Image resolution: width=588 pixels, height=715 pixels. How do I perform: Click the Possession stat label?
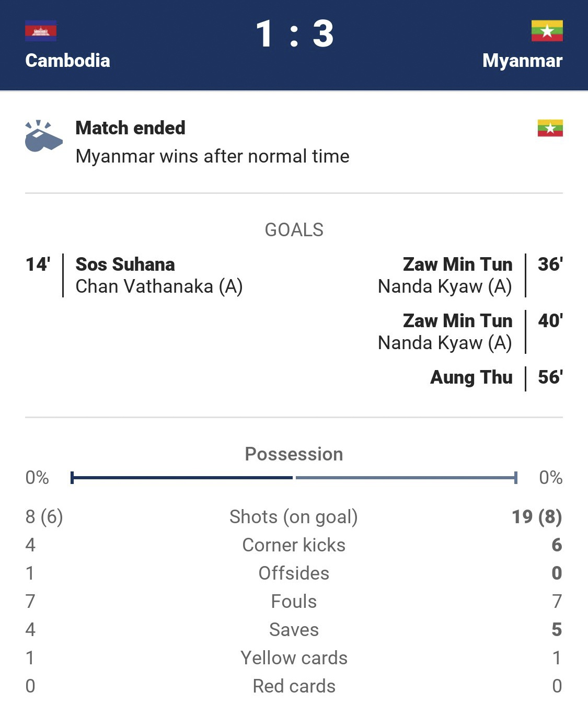pos(294,454)
